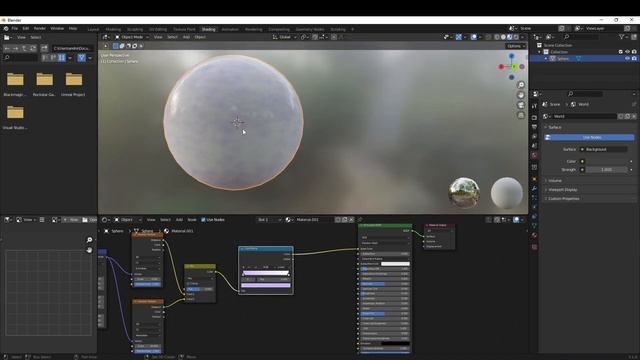Collapse the Collection in outliner
640x360 pixels.
point(540,52)
